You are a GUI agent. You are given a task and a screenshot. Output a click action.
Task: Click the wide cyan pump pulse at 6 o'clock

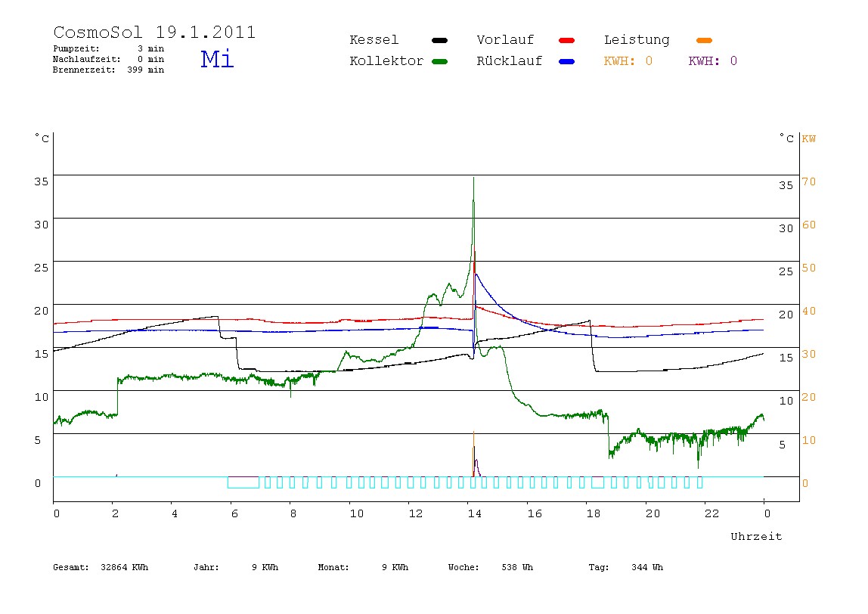tap(243, 482)
